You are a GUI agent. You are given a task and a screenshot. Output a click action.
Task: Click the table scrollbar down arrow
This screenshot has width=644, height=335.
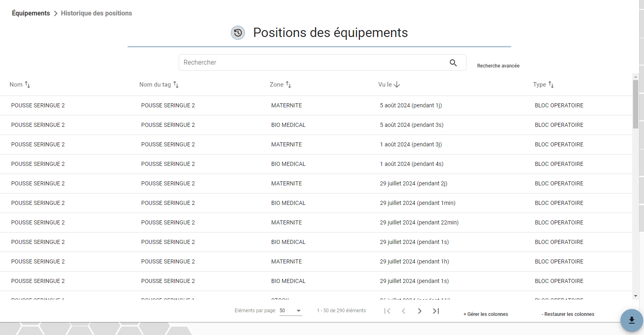tap(635, 296)
